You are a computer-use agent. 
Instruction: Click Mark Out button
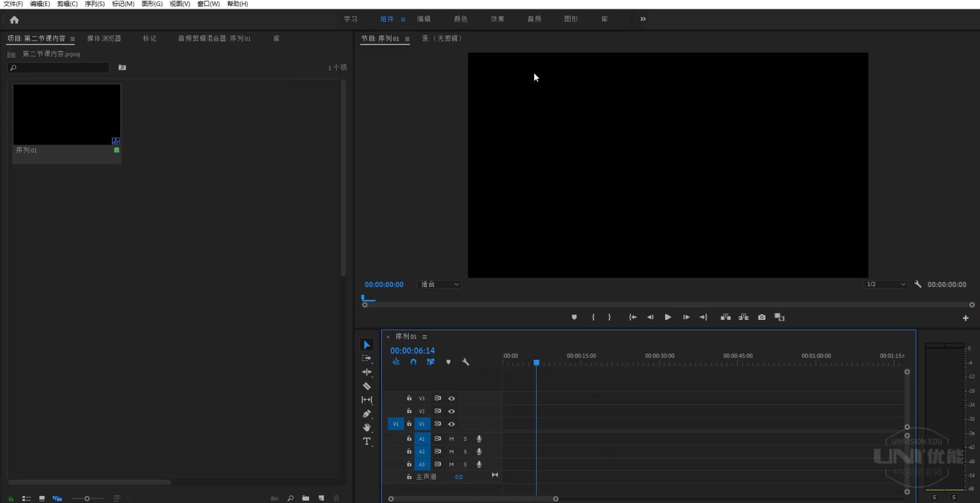[x=609, y=317]
